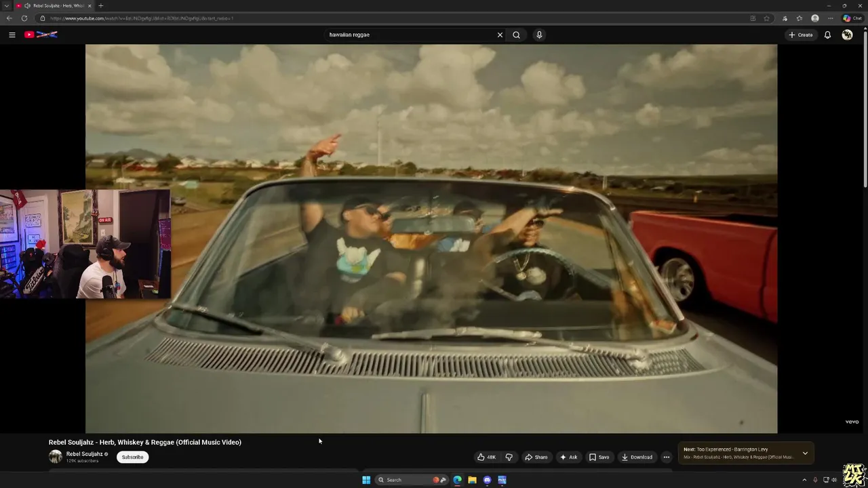Open File Explorer from taskbar

[x=472, y=480]
